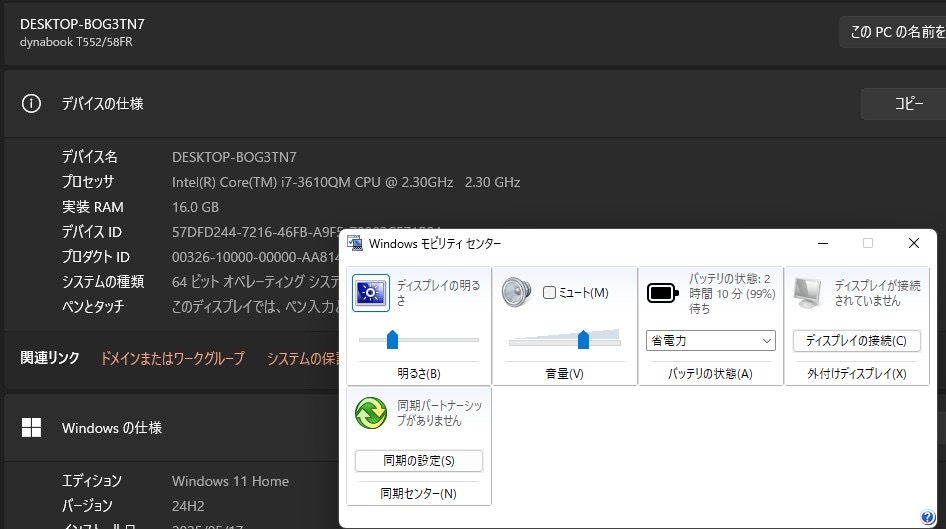Screen dimensions: 946x529
Task: Click 同期センター(N) tile label
Action: (x=418, y=493)
